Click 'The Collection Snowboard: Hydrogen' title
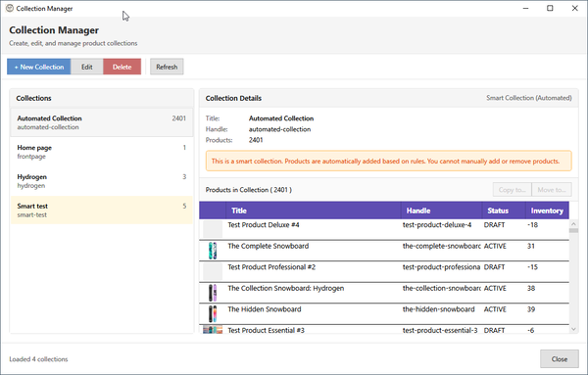The height and width of the screenshot is (375, 588). point(286,288)
